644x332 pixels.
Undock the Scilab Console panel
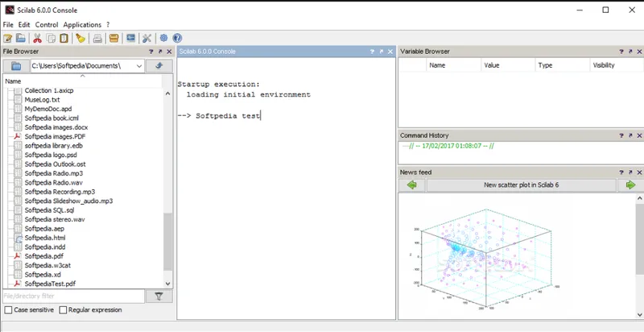(x=382, y=52)
